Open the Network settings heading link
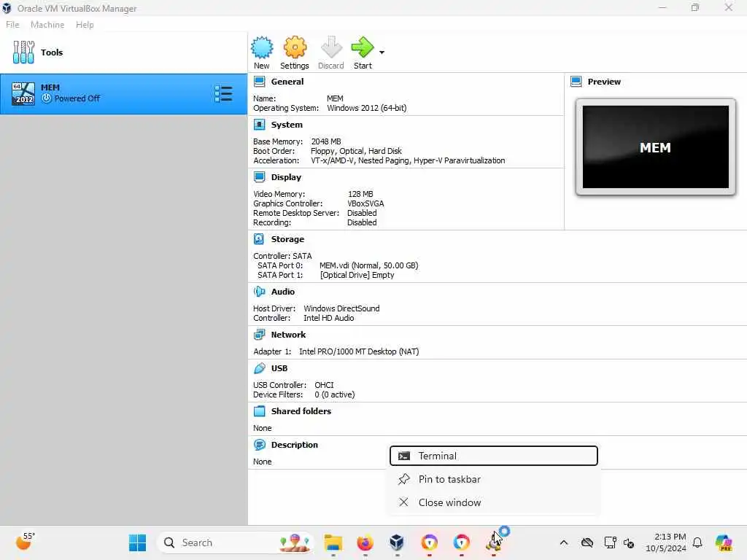 click(x=288, y=335)
